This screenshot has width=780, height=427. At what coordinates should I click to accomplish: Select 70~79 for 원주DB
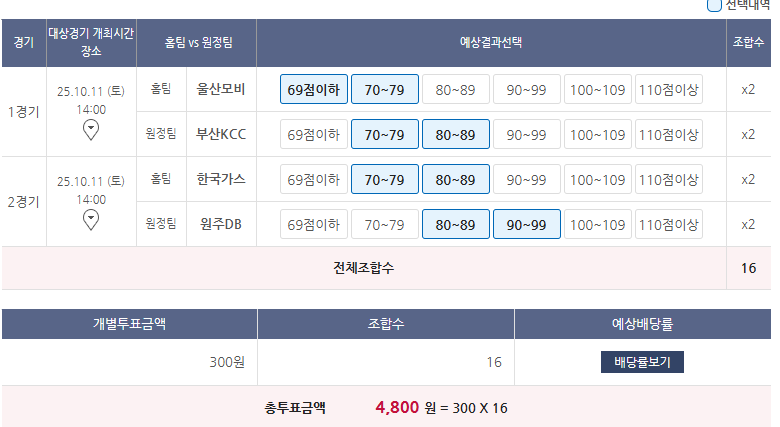point(385,224)
